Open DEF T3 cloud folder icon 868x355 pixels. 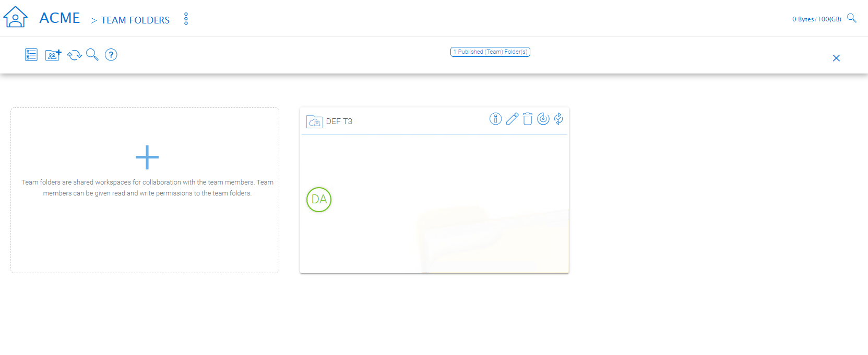coord(314,121)
